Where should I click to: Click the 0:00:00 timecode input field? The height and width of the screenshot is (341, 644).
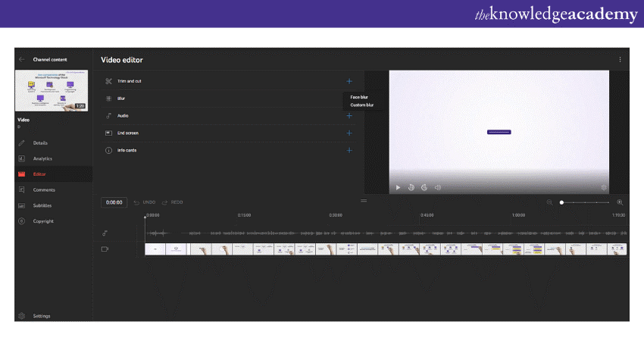[114, 202]
